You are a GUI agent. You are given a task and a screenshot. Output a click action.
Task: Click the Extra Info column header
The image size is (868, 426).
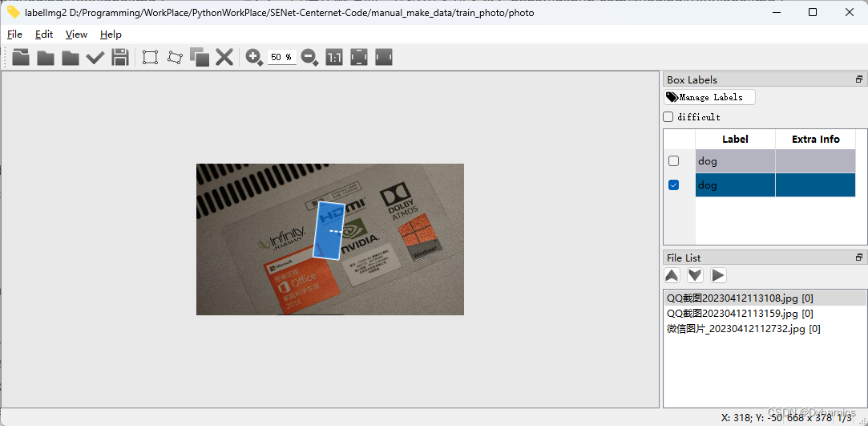[815, 139]
